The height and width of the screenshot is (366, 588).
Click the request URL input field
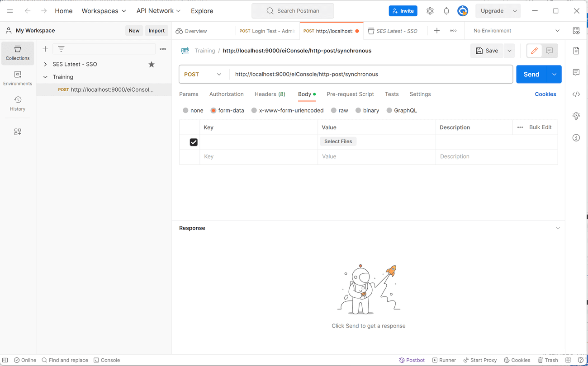371,75
